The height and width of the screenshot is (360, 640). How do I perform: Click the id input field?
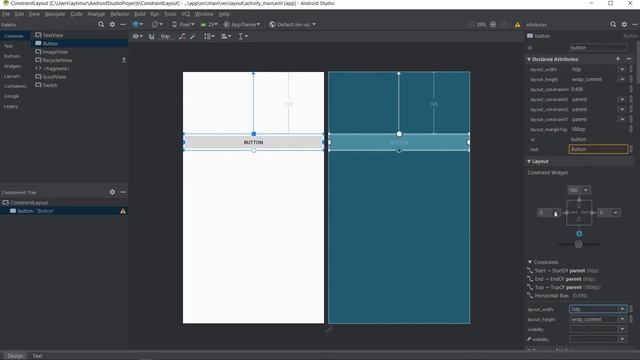click(598, 48)
